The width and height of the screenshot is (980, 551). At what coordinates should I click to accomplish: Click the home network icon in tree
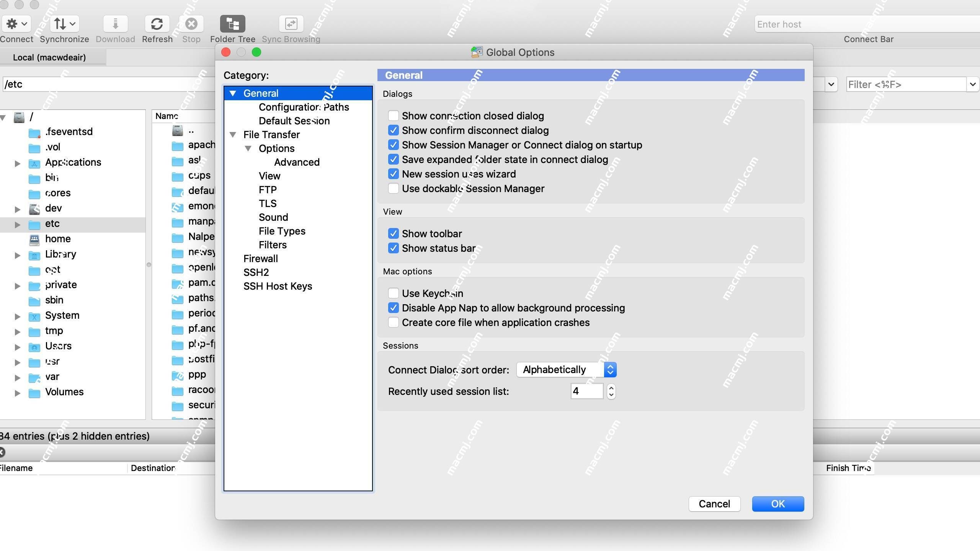[34, 240]
